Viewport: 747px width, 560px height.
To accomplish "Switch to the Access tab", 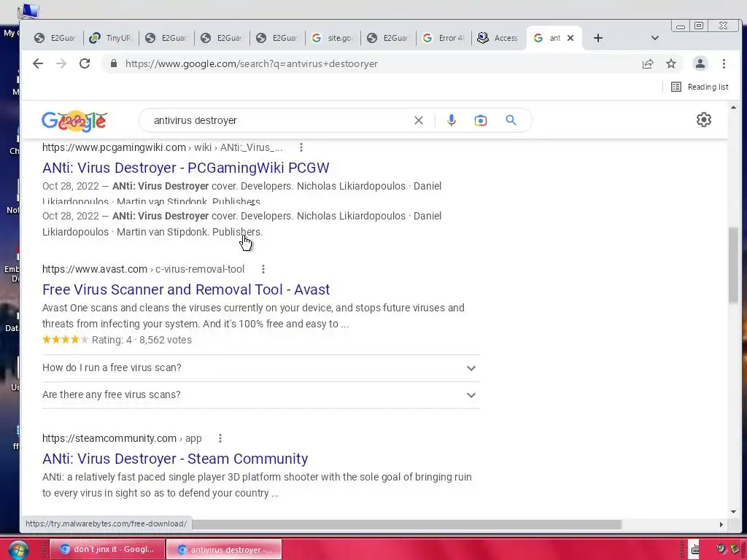I will [x=498, y=38].
